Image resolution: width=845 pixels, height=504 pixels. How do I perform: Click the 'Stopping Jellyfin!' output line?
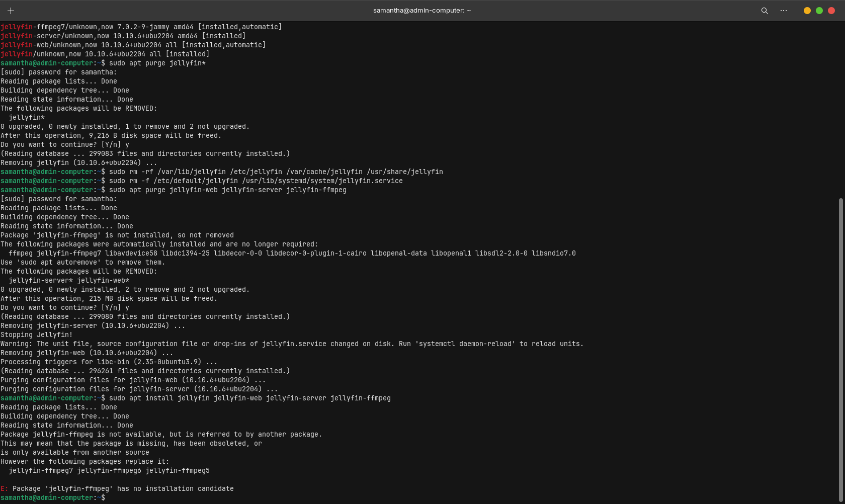(x=36, y=335)
